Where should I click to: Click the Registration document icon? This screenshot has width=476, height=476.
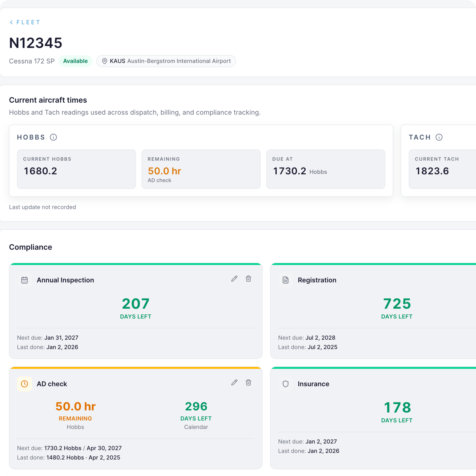[x=285, y=280]
